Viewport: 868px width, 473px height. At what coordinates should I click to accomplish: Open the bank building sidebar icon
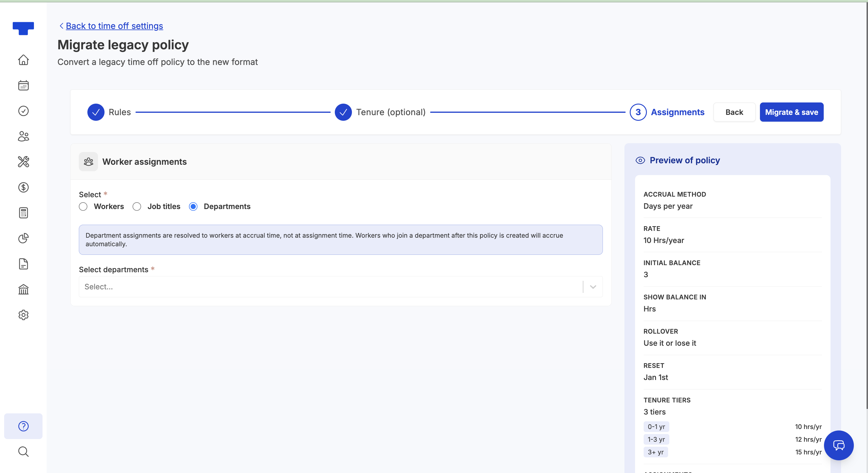(23, 289)
